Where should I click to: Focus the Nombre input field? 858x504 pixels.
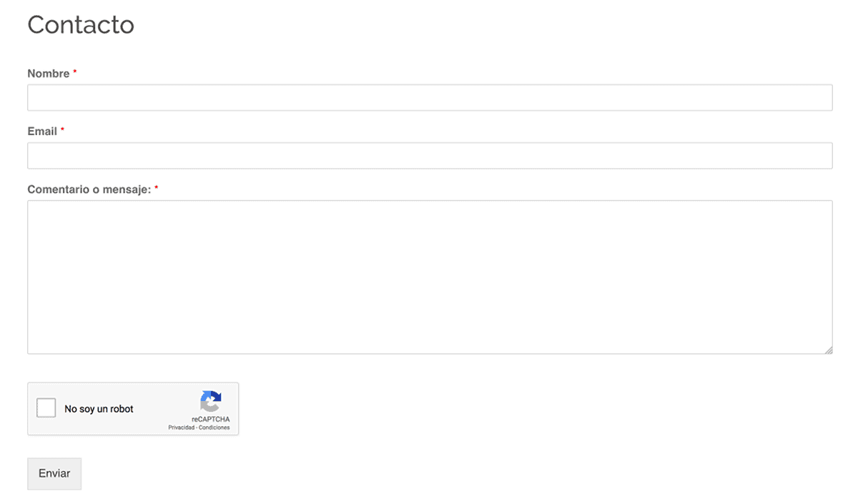point(430,98)
